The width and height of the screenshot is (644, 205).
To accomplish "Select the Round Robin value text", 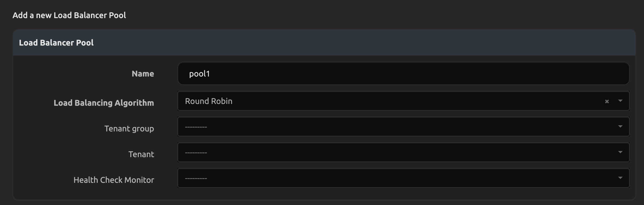I will point(209,101).
